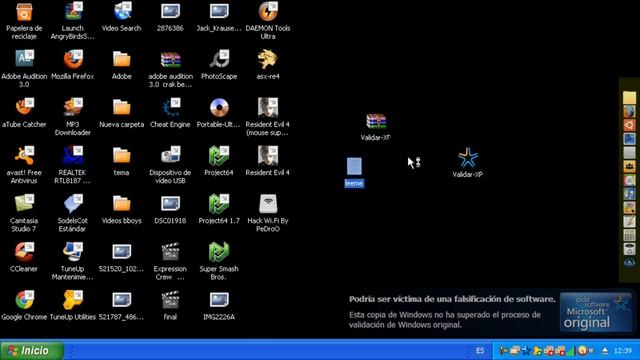
Task: Open the Ubuntu logo in side dock
Action: 629,125
